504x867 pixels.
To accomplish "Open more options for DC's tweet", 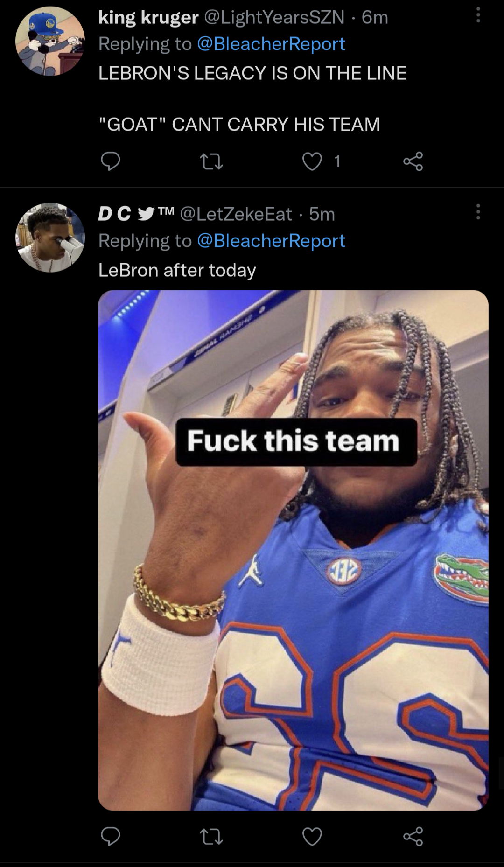I will 478,212.
